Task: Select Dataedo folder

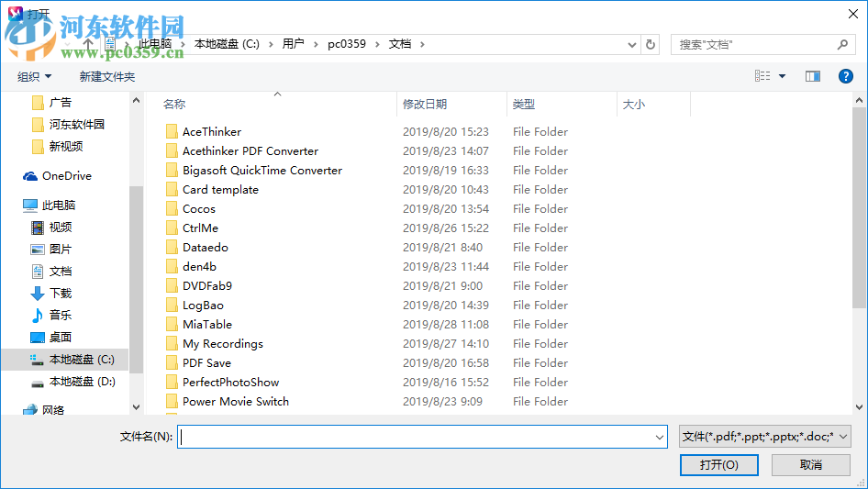Action: point(206,248)
